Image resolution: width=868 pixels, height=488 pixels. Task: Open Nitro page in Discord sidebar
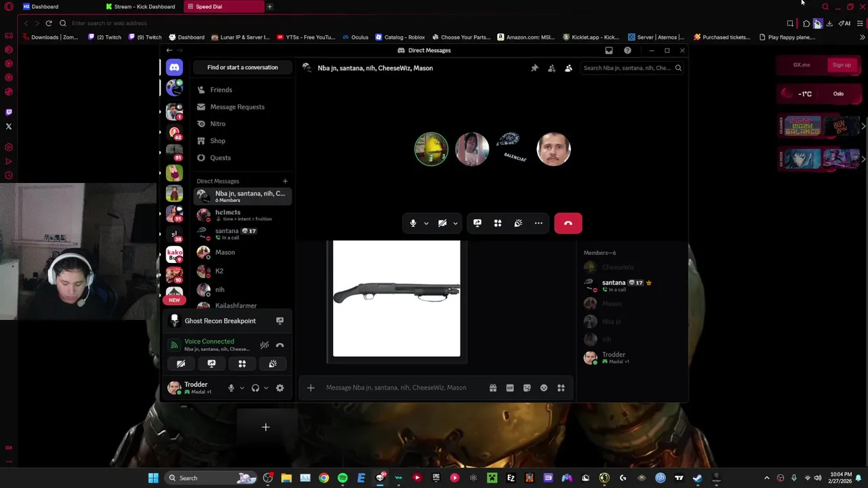pyautogui.click(x=242, y=123)
